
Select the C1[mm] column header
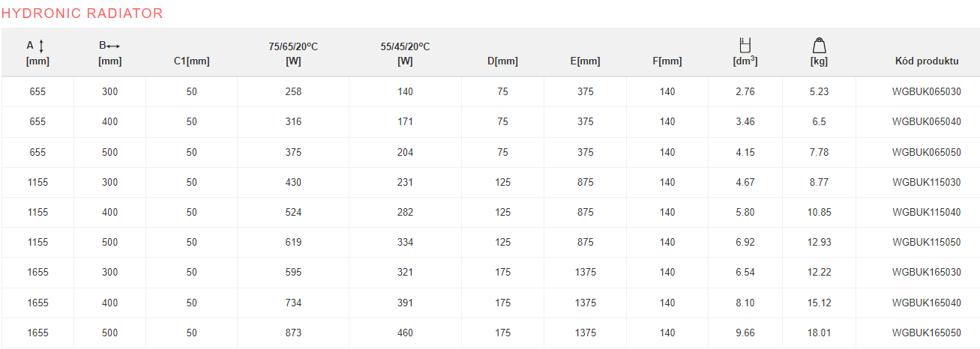point(191,61)
